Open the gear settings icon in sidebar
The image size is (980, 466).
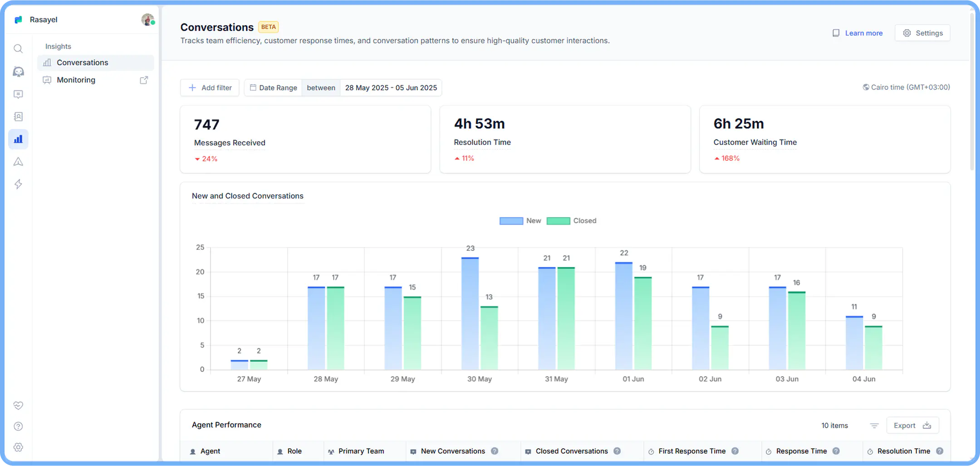[x=18, y=447]
